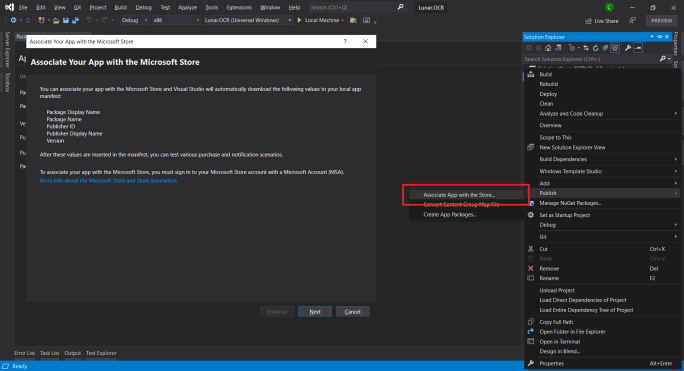Image resolution: width=684 pixels, height=371 pixels.
Task: Click the Visual Studio logo icon
Action: click(x=9, y=7)
